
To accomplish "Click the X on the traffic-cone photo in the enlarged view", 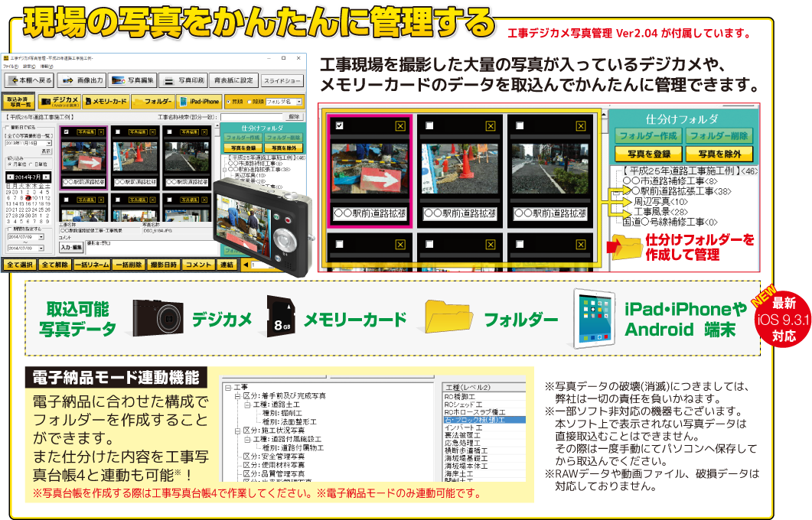I will [x=491, y=125].
